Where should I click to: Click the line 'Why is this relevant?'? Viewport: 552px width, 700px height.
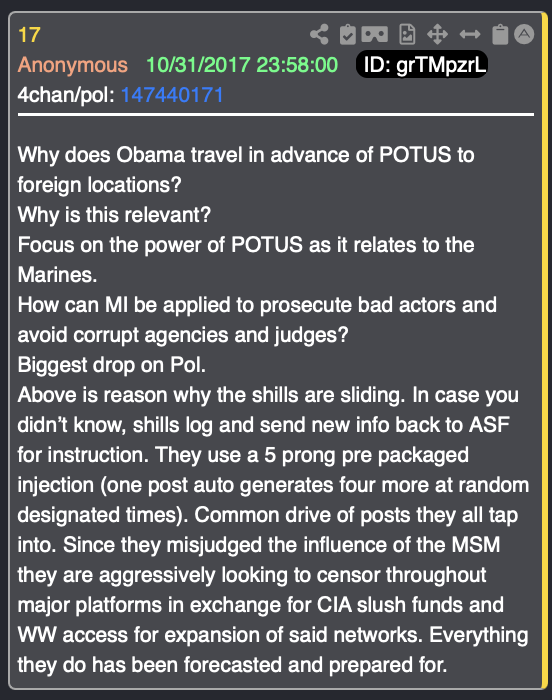coord(114,215)
